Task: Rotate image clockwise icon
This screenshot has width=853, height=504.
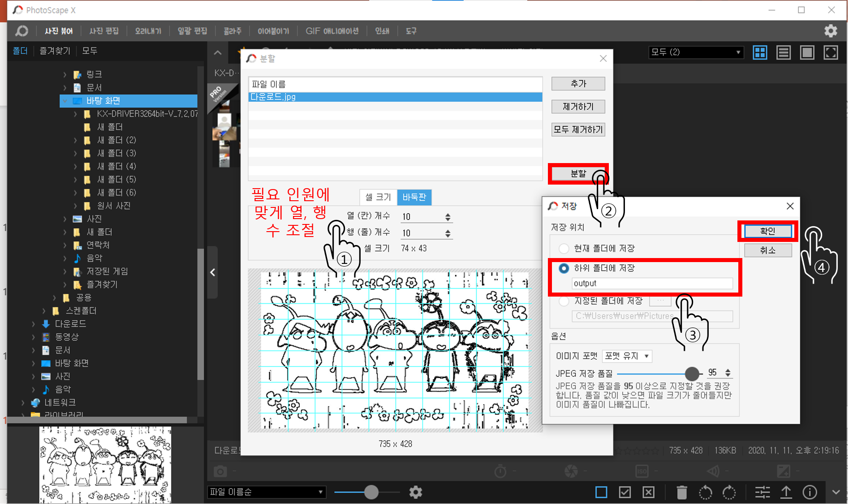Action: click(x=729, y=492)
